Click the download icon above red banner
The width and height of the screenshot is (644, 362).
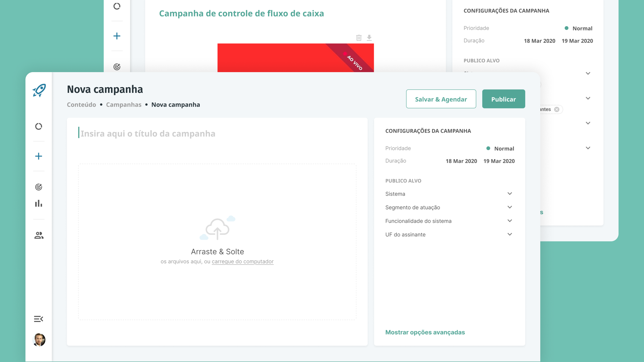click(369, 38)
